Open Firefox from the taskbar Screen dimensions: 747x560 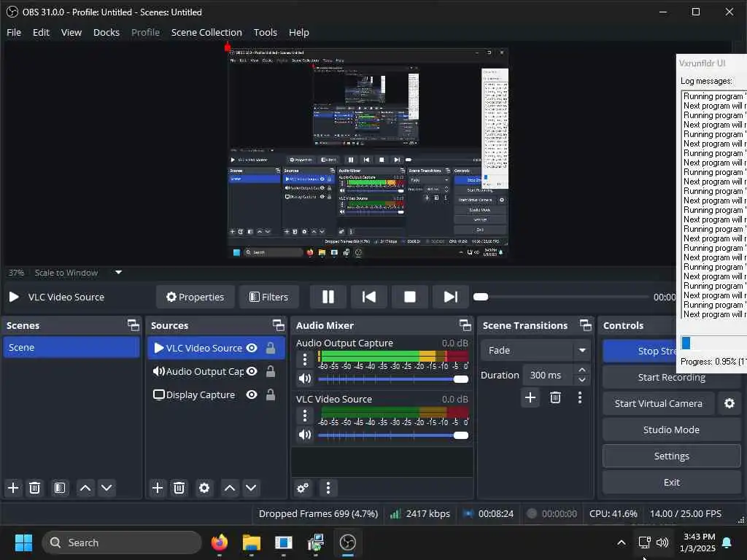point(220,542)
